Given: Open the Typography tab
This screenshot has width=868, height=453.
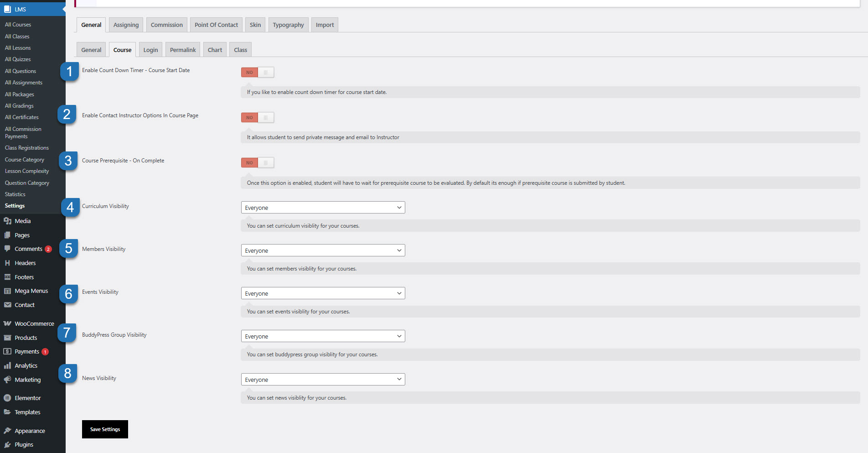Looking at the screenshot, I should click(x=288, y=25).
